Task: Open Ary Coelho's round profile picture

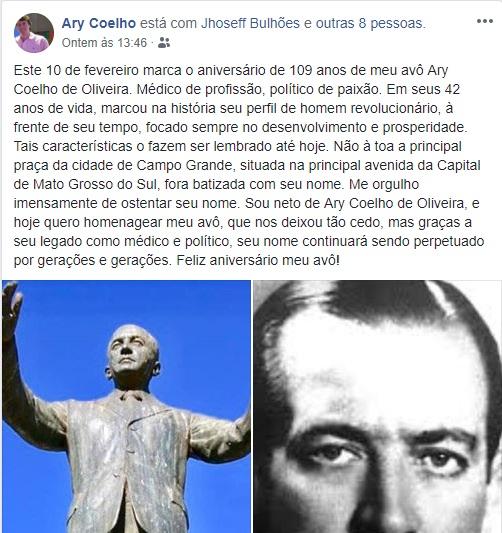Action: click(34, 33)
